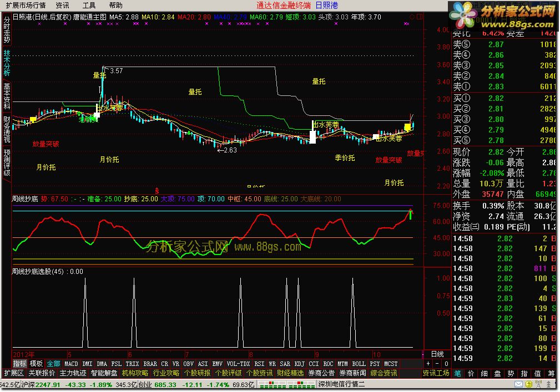Screen dimensions: 560x392
Task: Open the 资讯 menu
Action: [63, 6]
